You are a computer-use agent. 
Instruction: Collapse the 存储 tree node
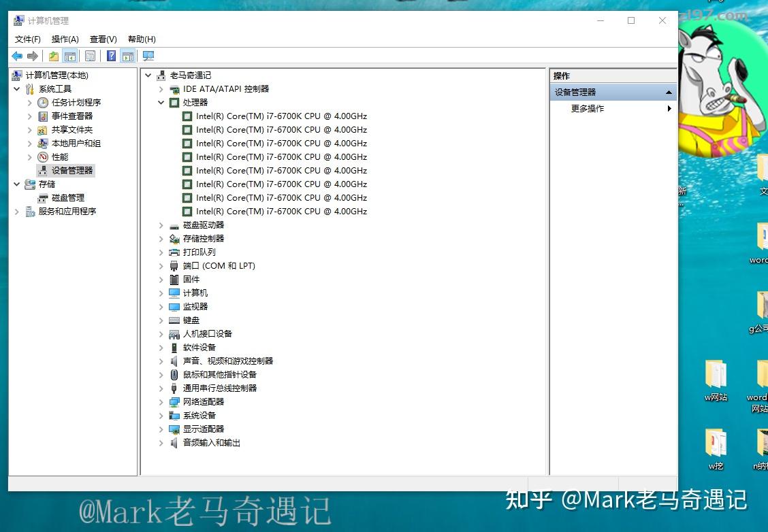click(16, 184)
